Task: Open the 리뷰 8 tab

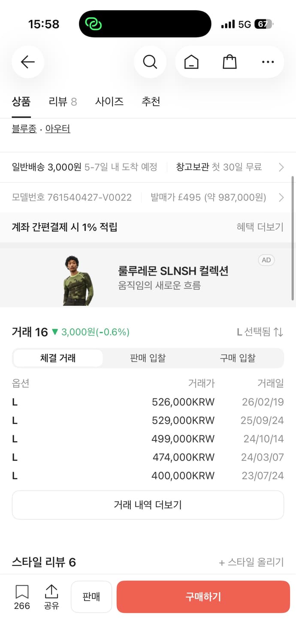Action: coord(63,101)
